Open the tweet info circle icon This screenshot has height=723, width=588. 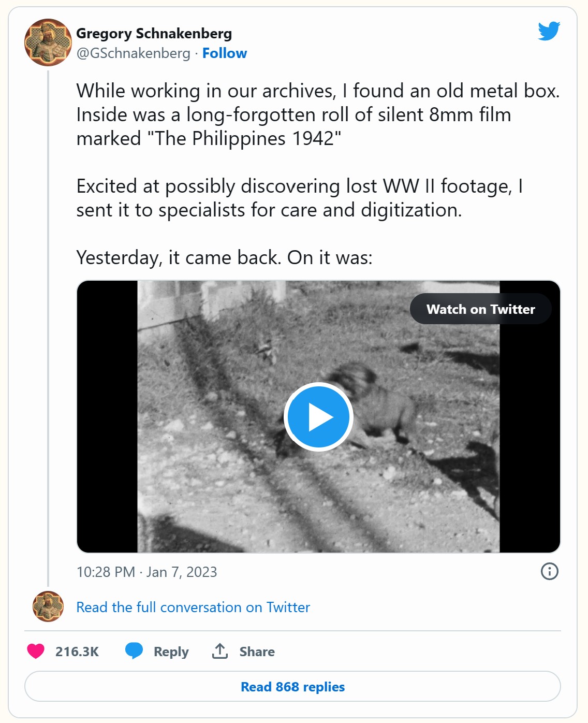pyautogui.click(x=549, y=571)
